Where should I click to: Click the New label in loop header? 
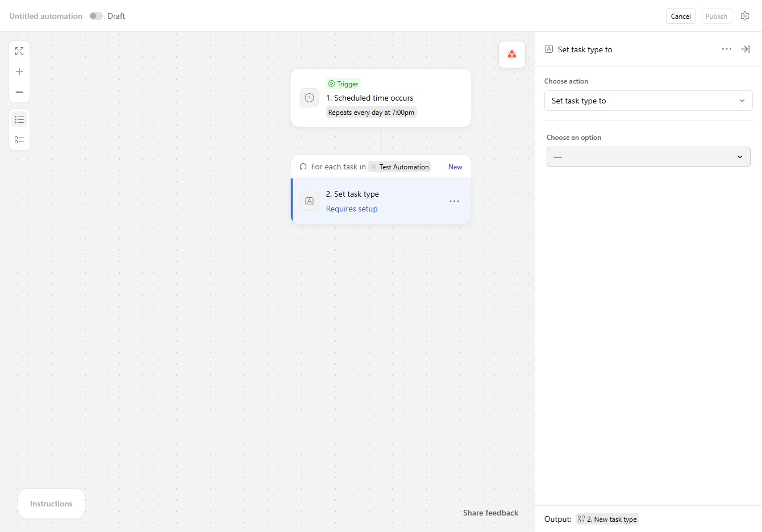tap(455, 167)
